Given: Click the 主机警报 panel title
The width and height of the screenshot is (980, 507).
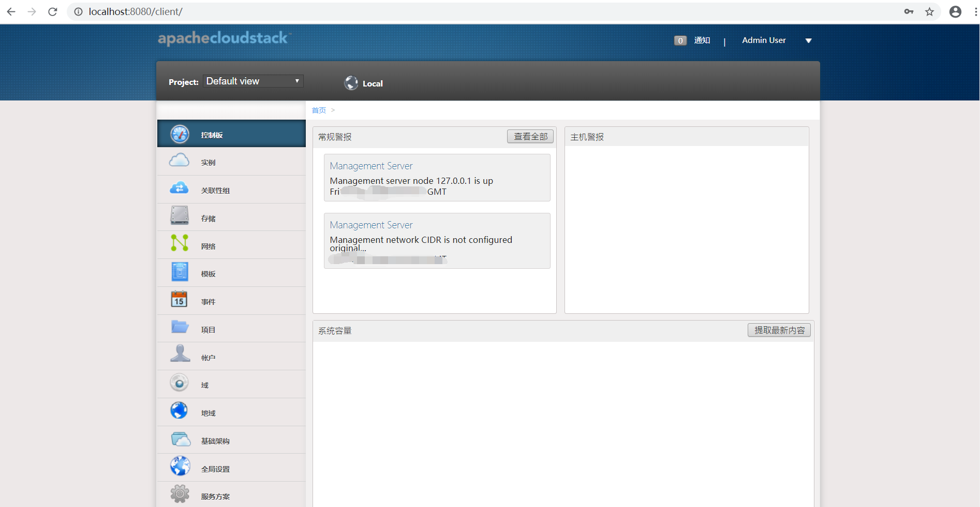Looking at the screenshot, I should 587,137.
